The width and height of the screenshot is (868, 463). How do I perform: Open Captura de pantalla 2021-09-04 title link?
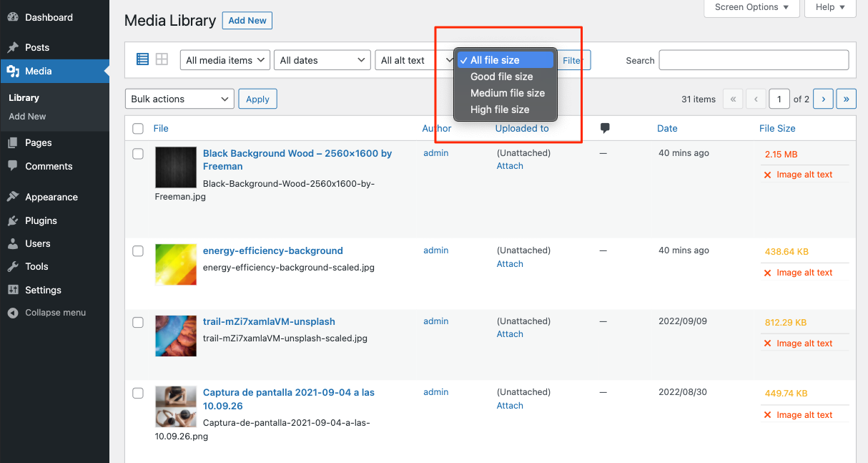coord(289,399)
